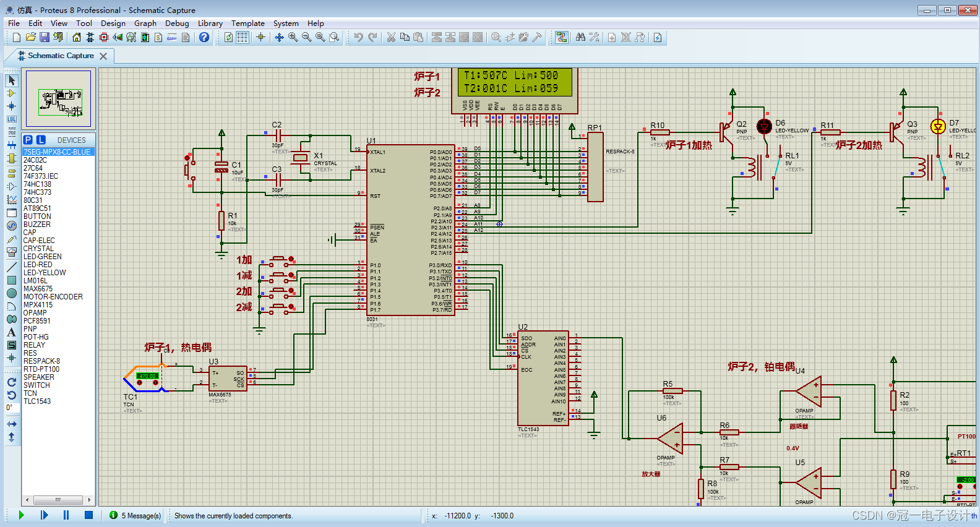Stop the simulation with the Stop button

tap(88, 515)
